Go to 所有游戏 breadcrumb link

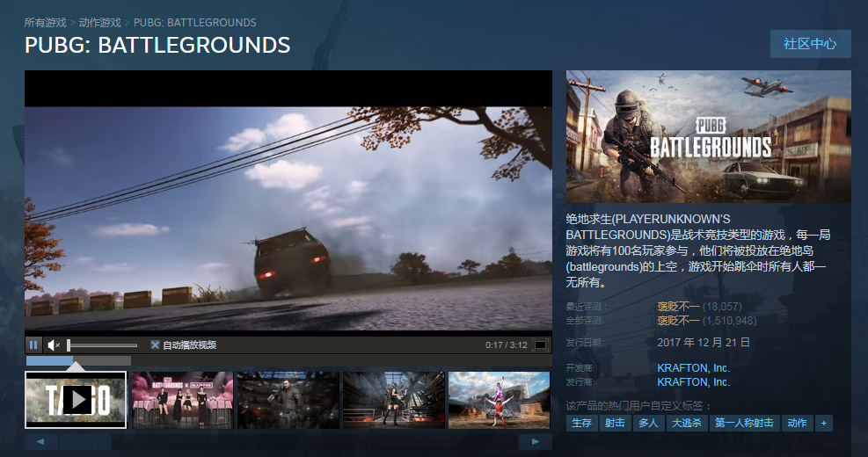pyautogui.click(x=45, y=22)
